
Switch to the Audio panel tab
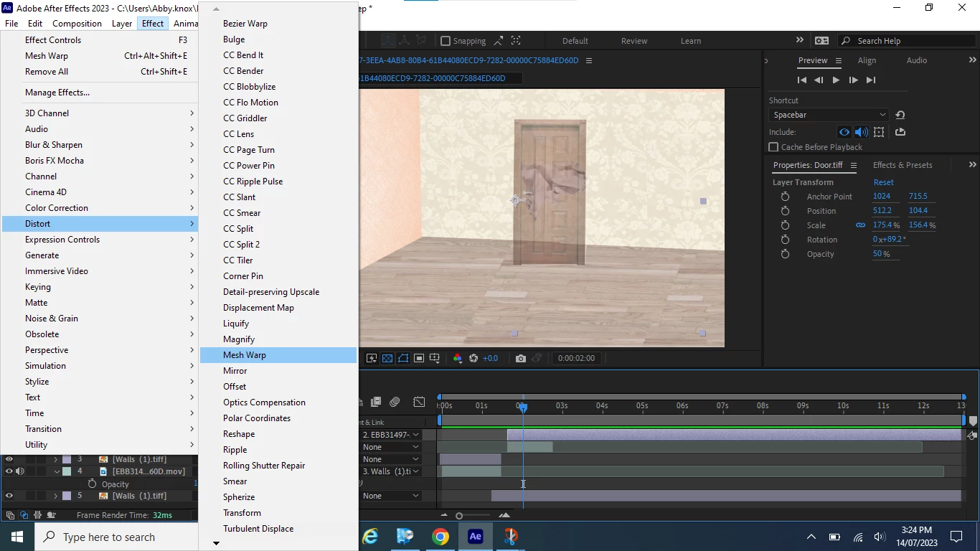click(x=917, y=60)
